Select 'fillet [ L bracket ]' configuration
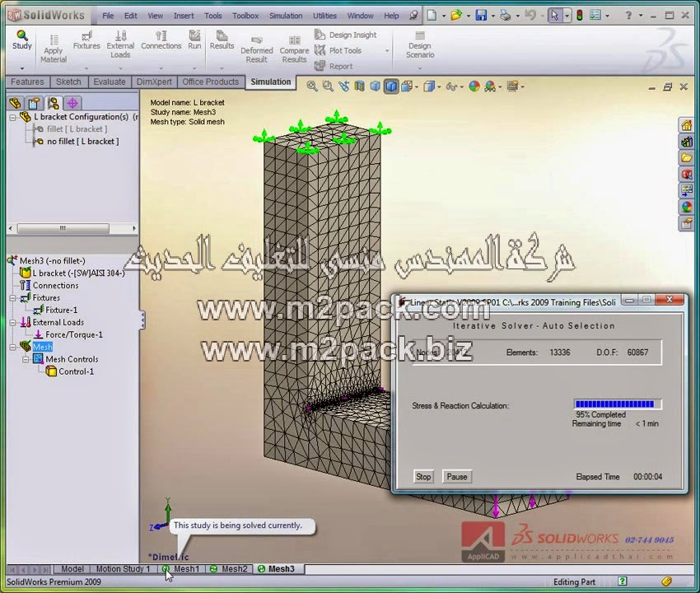 tap(77, 128)
